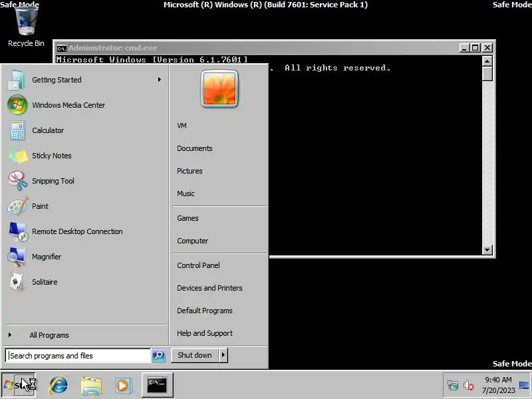The height and width of the screenshot is (399, 532).
Task: Open Sticky Notes via its icon
Action: click(x=18, y=156)
